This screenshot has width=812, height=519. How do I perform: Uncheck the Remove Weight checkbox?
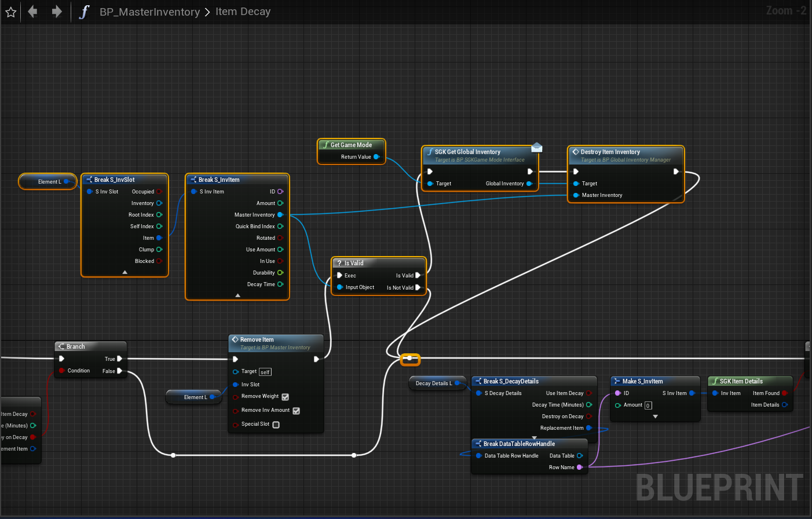(285, 397)
